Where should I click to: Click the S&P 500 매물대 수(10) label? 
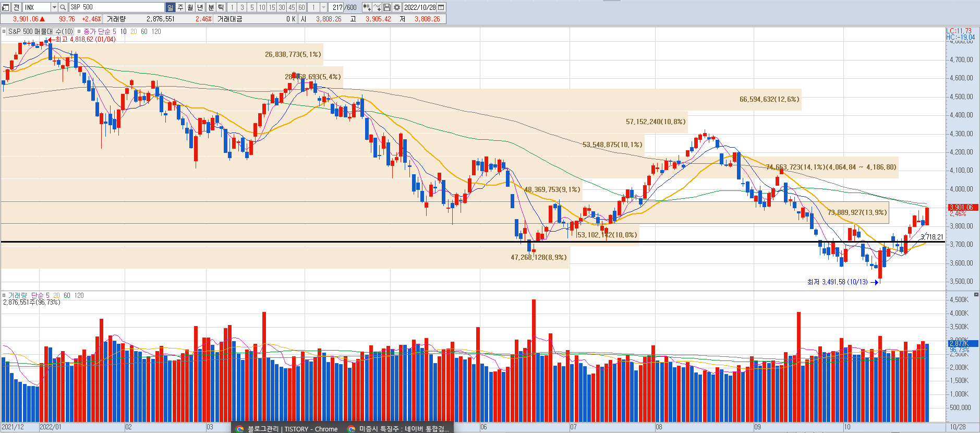[x=41, y=31]
